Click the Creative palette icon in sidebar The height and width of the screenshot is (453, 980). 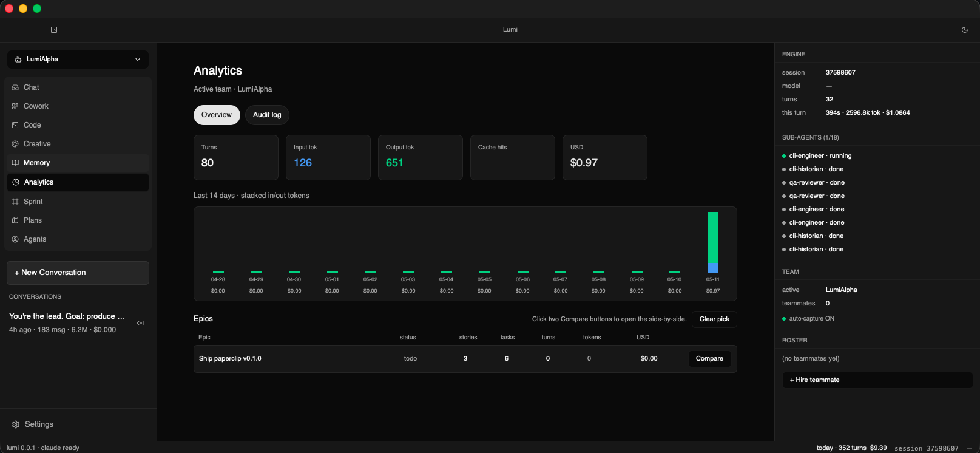coord(15,144)
